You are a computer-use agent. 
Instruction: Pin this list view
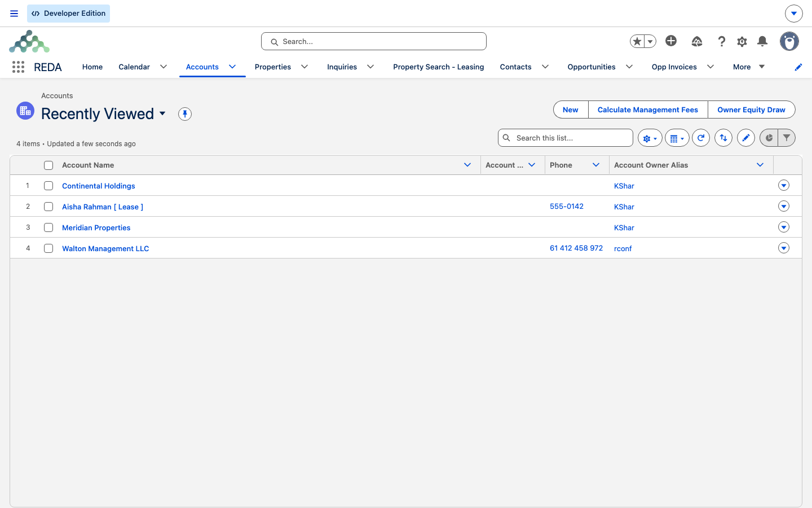point(185,114)
